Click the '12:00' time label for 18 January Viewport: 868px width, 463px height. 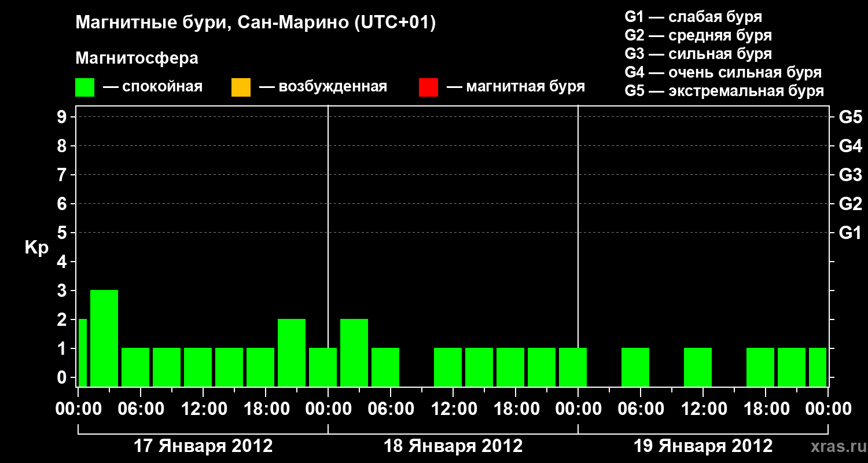[453, 409]
